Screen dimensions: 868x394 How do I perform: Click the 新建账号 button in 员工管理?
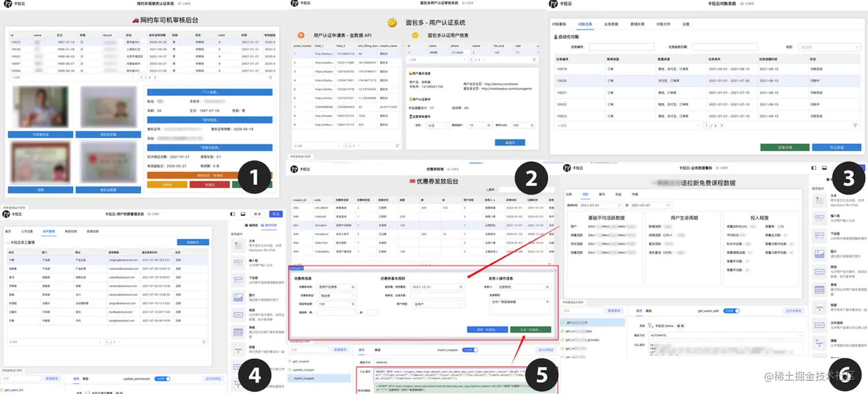click(192, 242)
